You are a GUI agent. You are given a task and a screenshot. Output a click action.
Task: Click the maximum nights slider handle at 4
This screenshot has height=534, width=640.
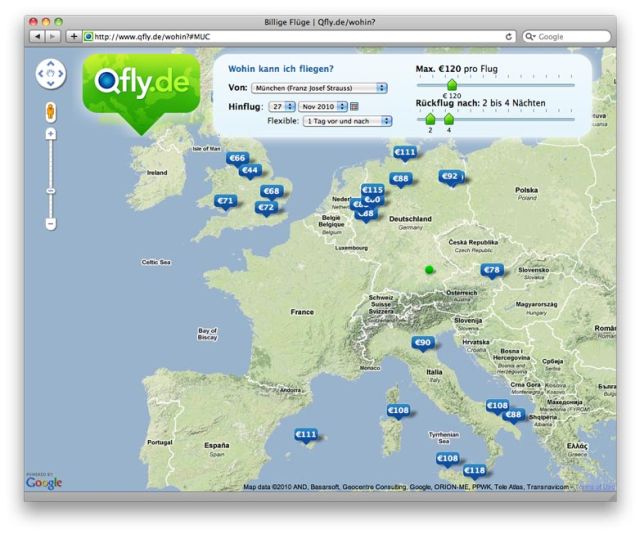(x=449, y=119)
